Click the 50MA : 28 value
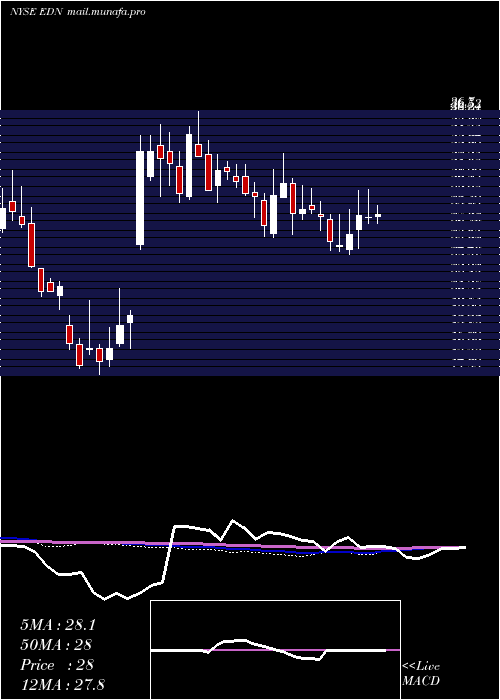 tap(56, 645)
